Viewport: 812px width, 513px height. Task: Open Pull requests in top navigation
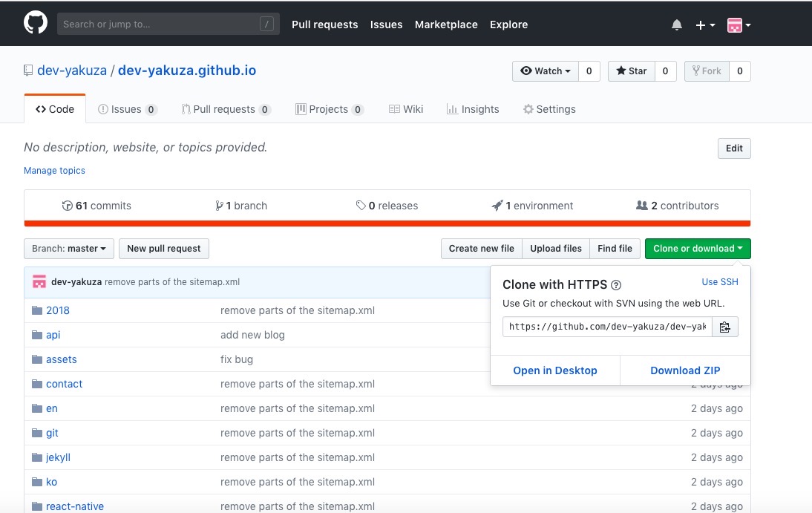point(324,25)
